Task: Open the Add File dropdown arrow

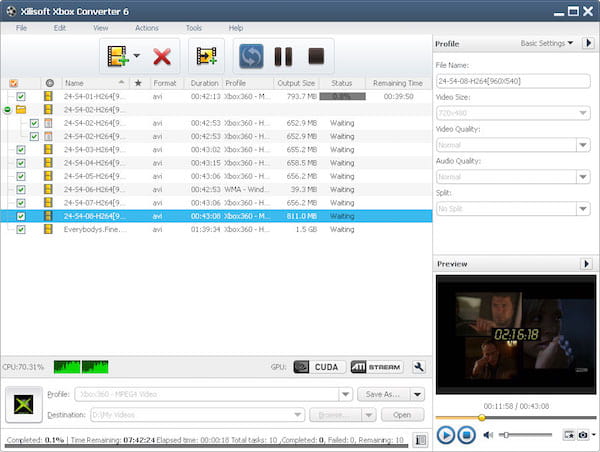Action: [137, 56]
